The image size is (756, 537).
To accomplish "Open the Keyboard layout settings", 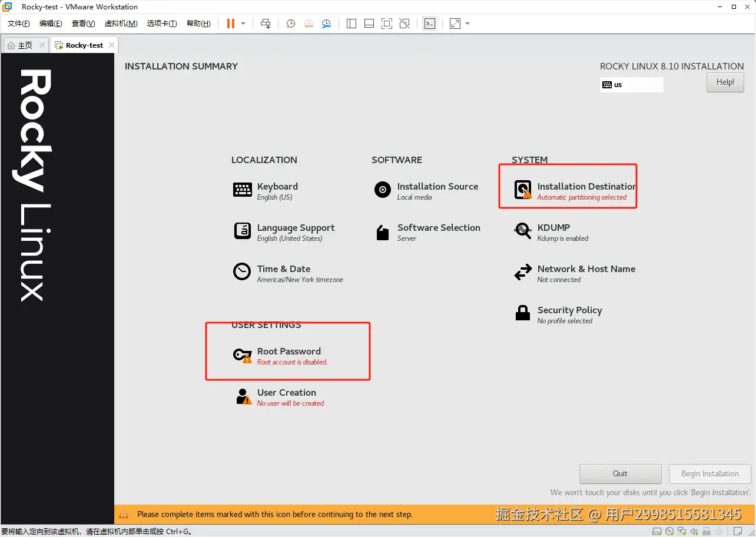I will [266, 191].
